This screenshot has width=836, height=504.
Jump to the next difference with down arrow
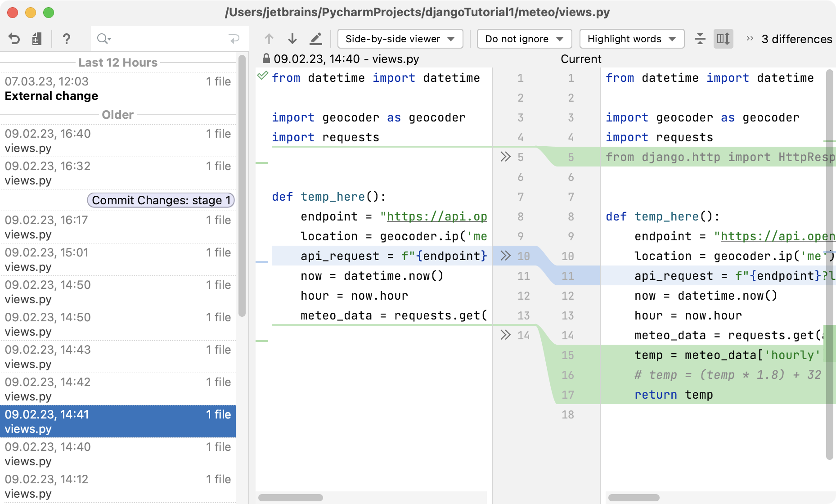292,39
